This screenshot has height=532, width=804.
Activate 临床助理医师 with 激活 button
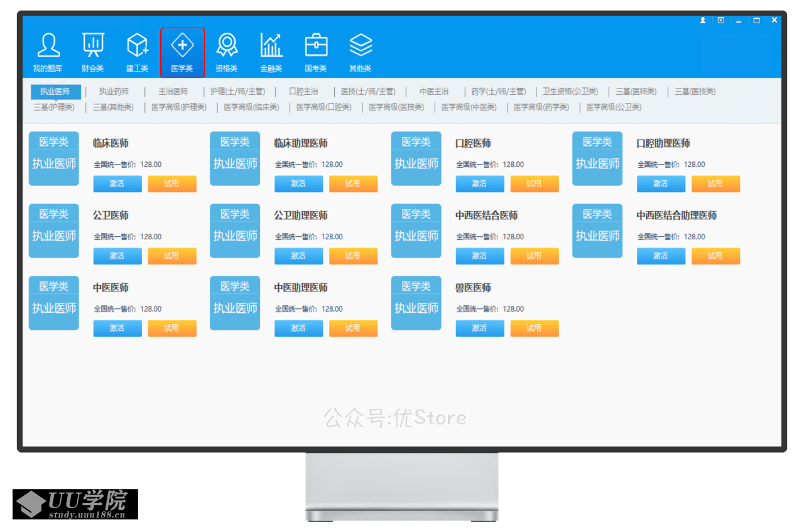(x=298, y=183)
